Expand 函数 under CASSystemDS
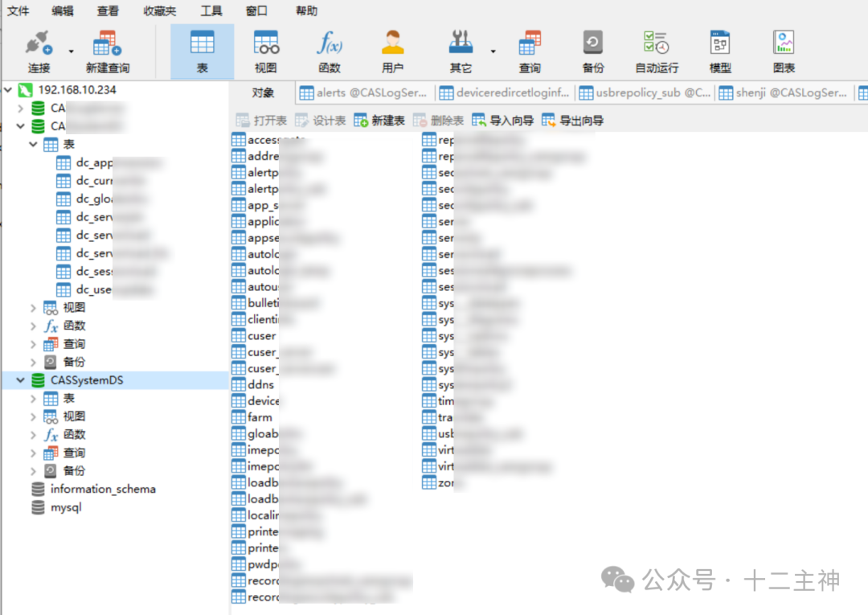Image resolution: width=868 pixels, height=615 pixels. pyautogui.click(x=33, y=435)
